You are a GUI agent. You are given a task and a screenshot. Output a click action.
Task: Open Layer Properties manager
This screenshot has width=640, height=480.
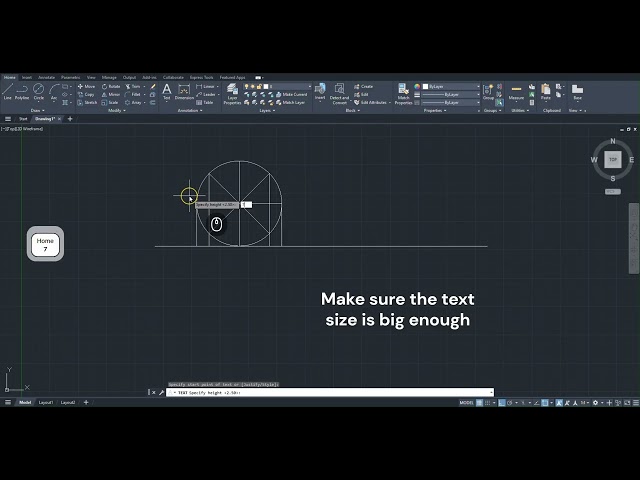pos(232,94)
